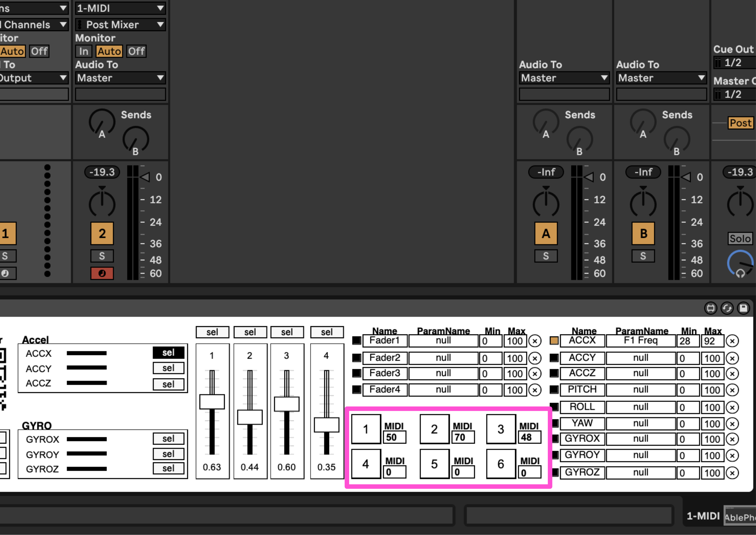This screenshot has width=756, height=535.
Task: Remove the Fader4 mapping with x
Action: click(x=535, y=390)
